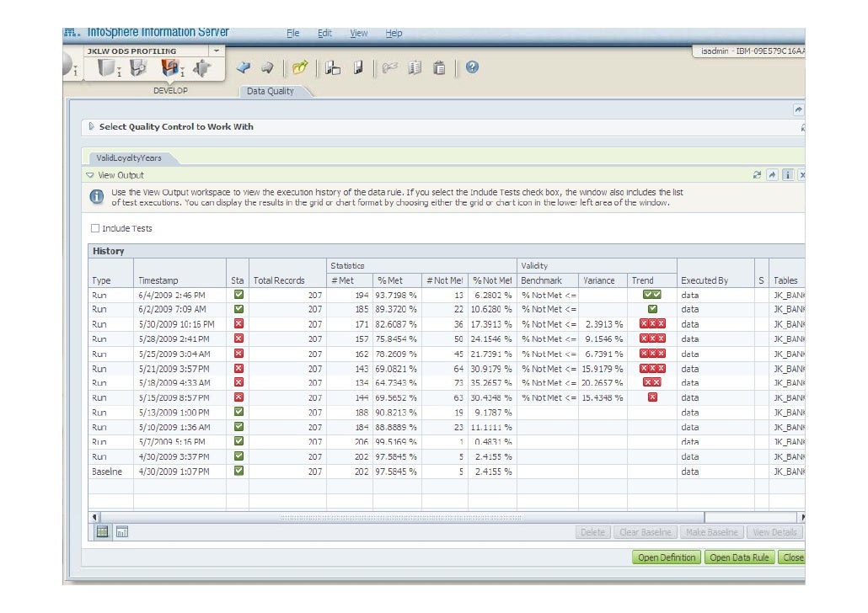Click the save disk toolbar icon
Viewport: 868px width, 613px height.
tap(357, 68)
